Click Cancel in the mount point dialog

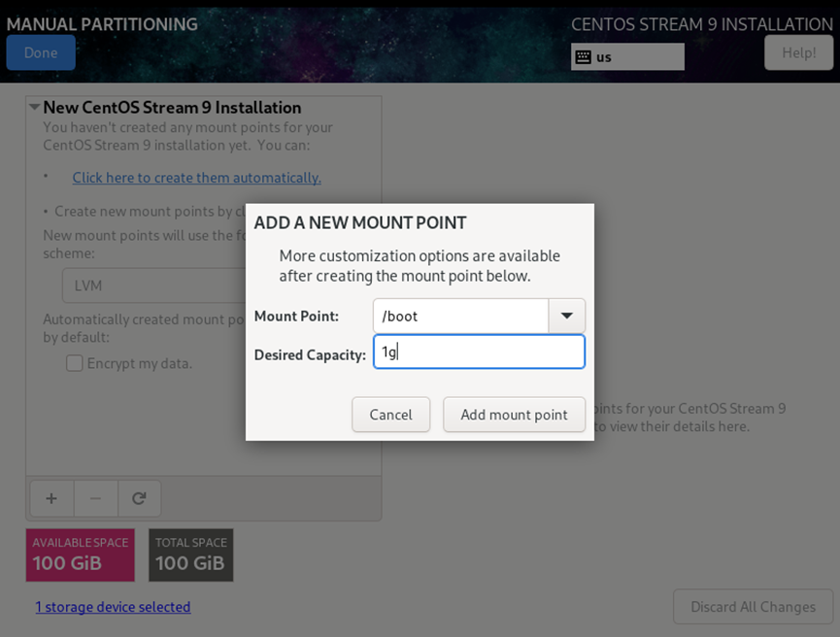(x=391, y=414)
